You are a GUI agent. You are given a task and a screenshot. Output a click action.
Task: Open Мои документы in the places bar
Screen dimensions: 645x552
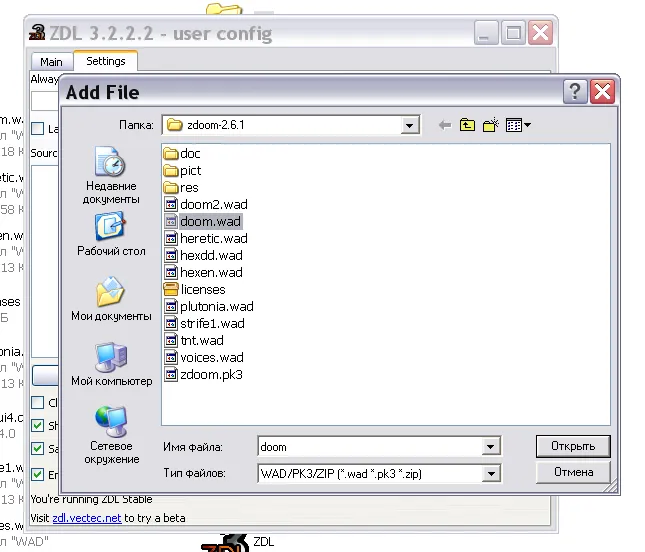coord(111,299)
